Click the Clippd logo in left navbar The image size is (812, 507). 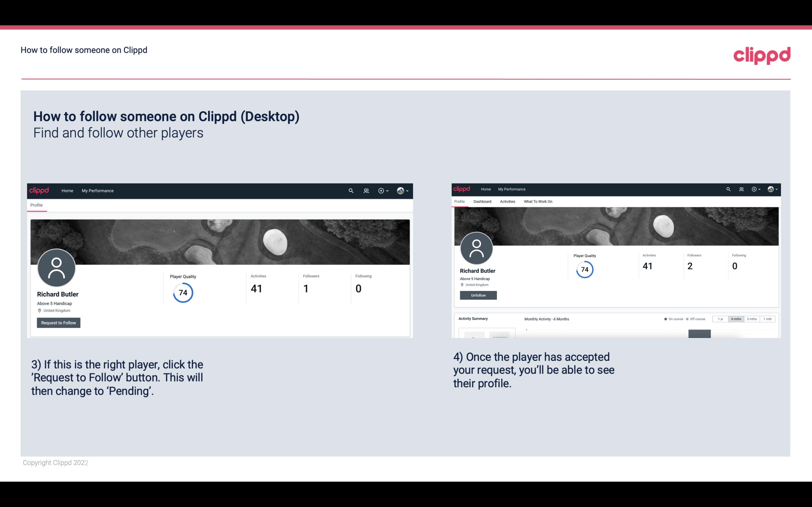click(39, 190)
